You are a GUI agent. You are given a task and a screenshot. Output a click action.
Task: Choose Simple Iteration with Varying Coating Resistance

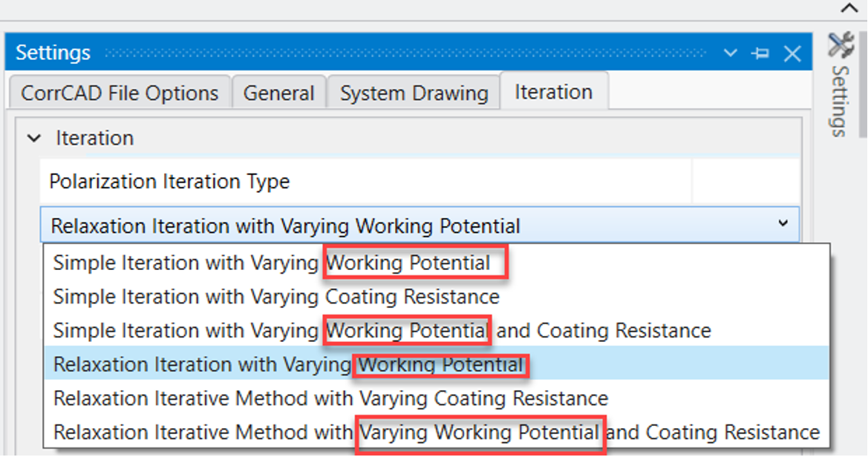[x=276, y=297]
